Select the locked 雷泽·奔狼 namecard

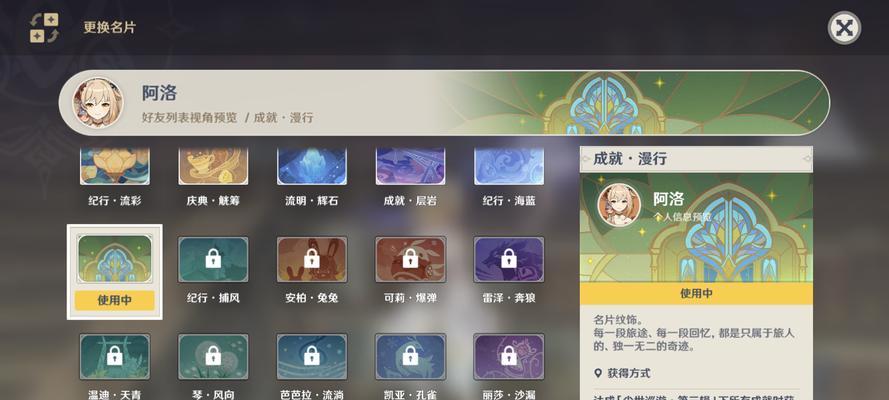point(509,259)
